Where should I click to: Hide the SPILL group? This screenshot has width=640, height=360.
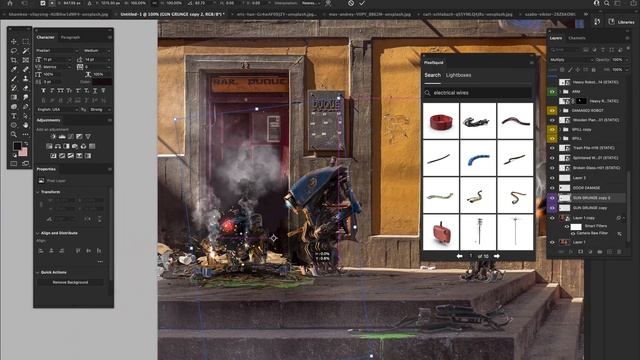552,139
